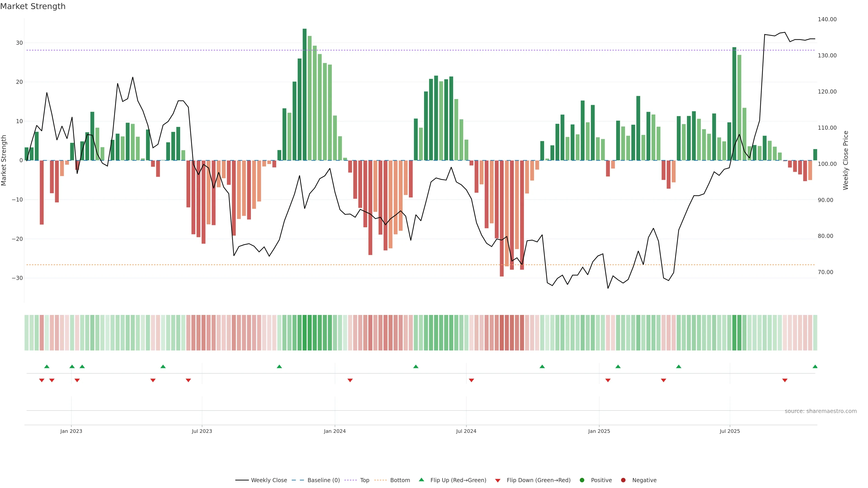Click the Jan 2024 x-axis label
Viewport: 868px width, 488px height.
coord(335,431)
